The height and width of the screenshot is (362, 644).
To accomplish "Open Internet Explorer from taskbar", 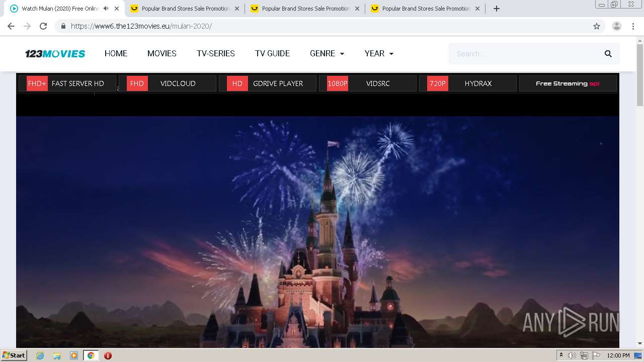I will point(40,355).
